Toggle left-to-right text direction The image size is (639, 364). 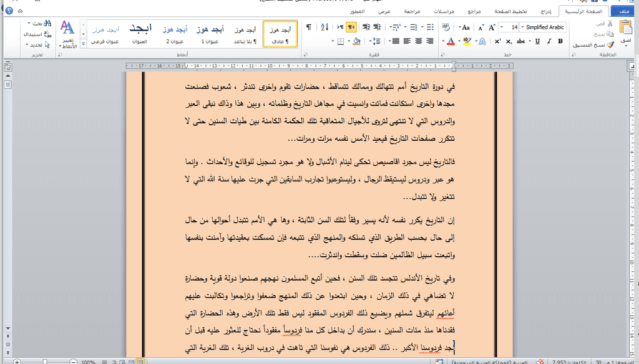[340, 27]
